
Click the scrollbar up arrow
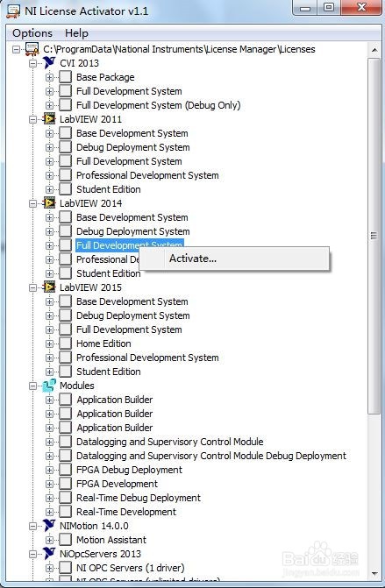[x=374, y=50]
